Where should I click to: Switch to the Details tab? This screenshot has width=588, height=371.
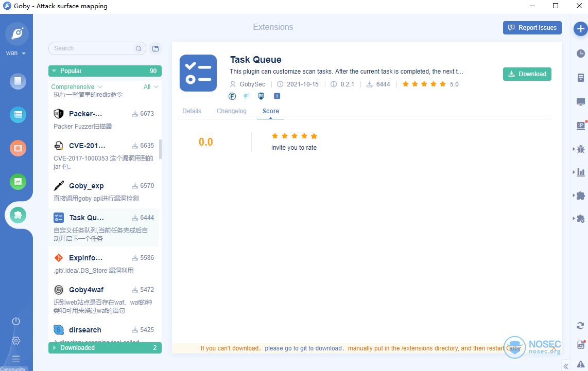coord(192,111)
